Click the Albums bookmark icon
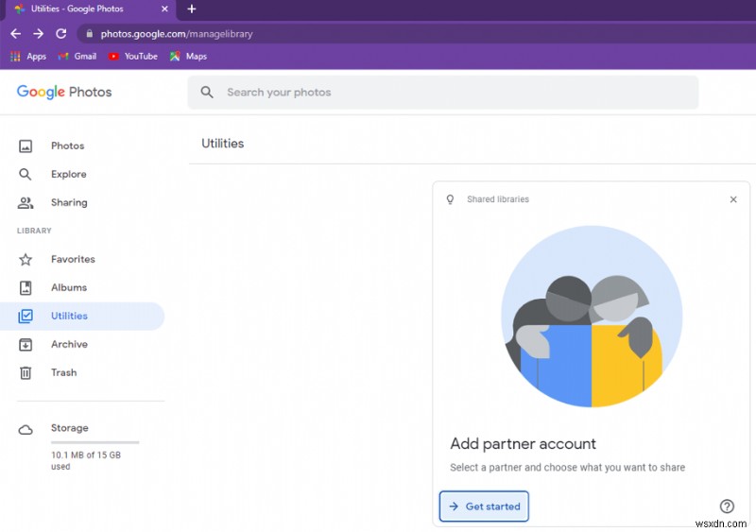This screenshot has width=756, height=532. pos(26,288)
